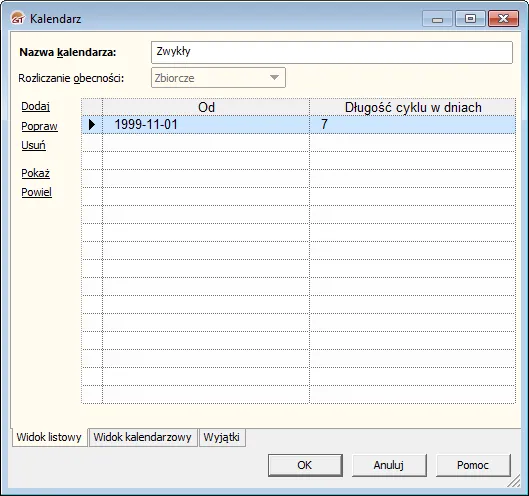Maximize the Kalendarz window
The height and width of the screenshot is (496, 529).
point(470,19)
